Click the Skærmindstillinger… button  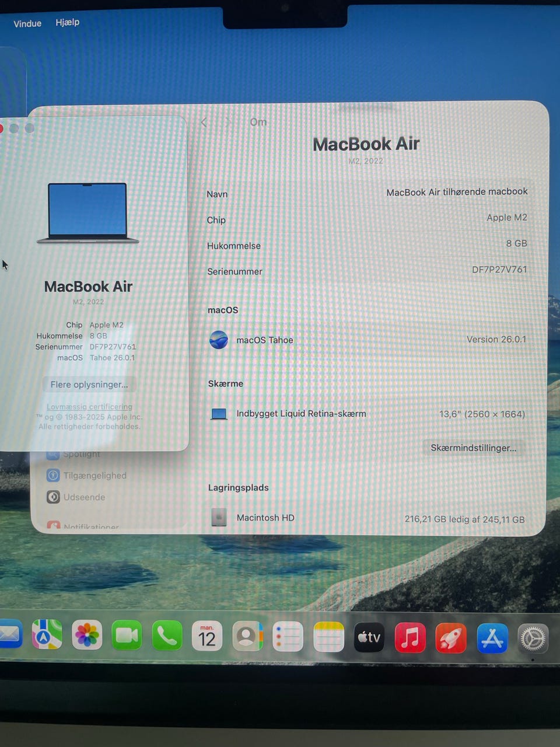(x=473, y=448)
